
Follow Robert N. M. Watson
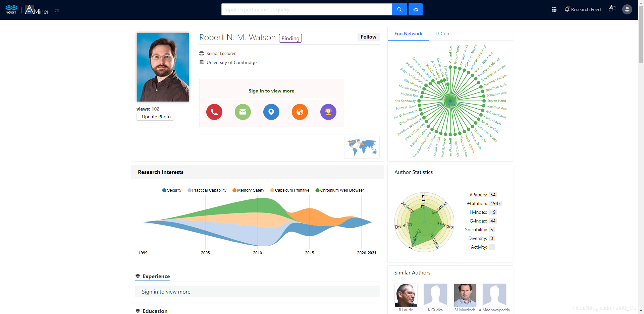click(x=368, y=37)
